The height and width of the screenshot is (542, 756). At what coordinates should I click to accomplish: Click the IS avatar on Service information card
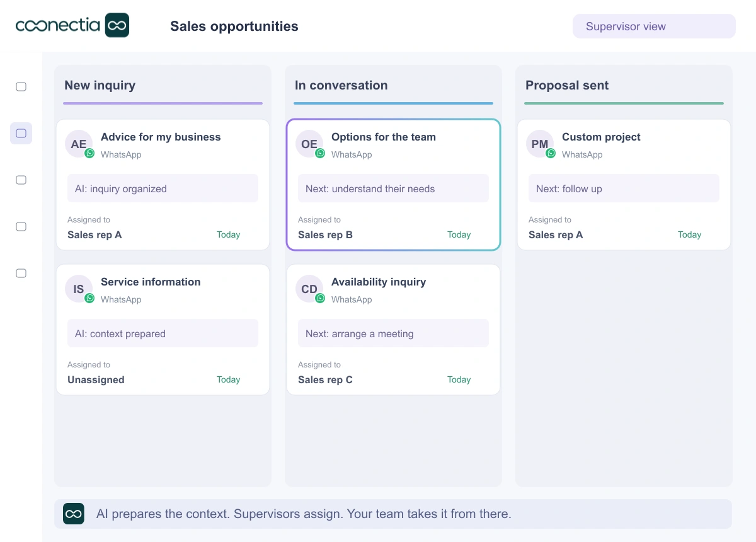point(79,289)
